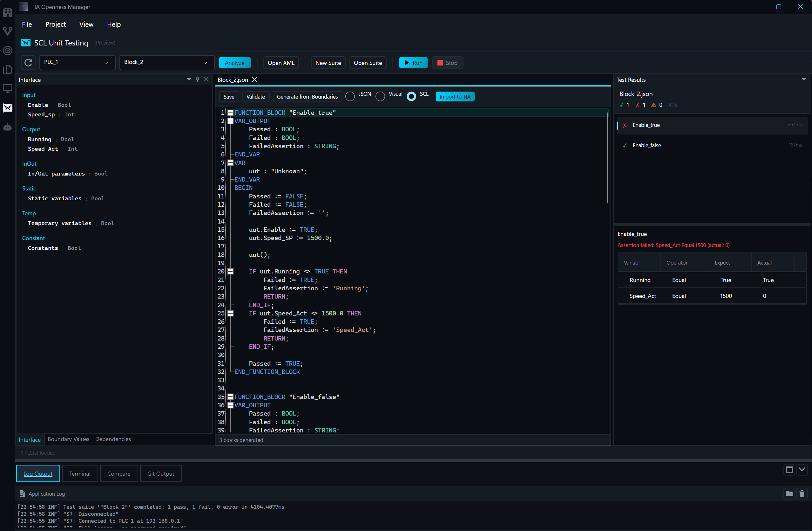
Task: Open the robot assistant icon in the sidebar
Action: click(x=7, y=127)
